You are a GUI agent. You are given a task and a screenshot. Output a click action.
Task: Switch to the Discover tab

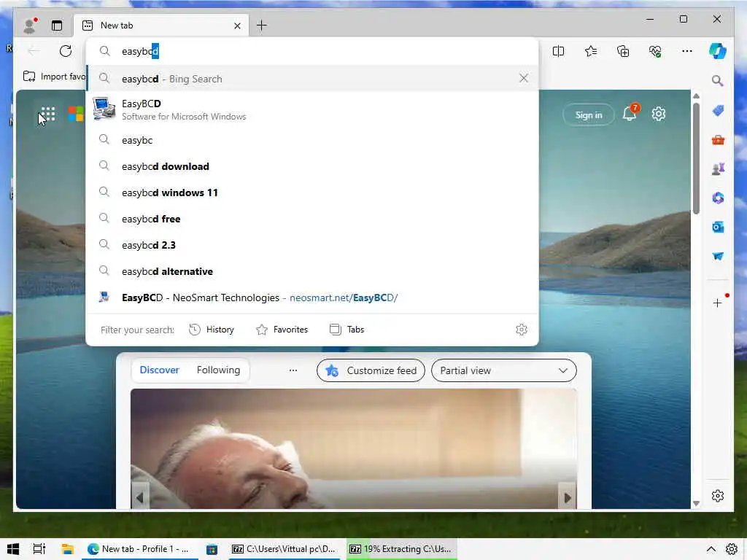(x=160, y=370)
